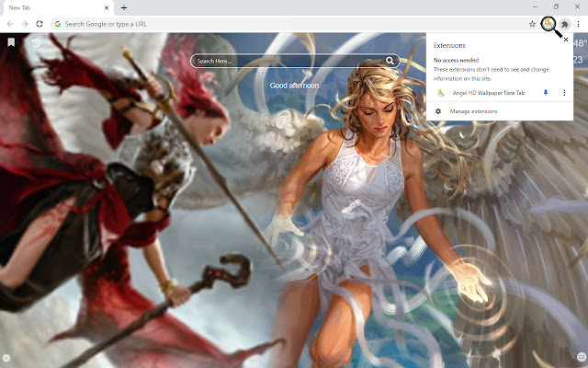Viewport: 588px width, 368px height.
Task: Open the history clock icon on the page
Action: (36, 42)
